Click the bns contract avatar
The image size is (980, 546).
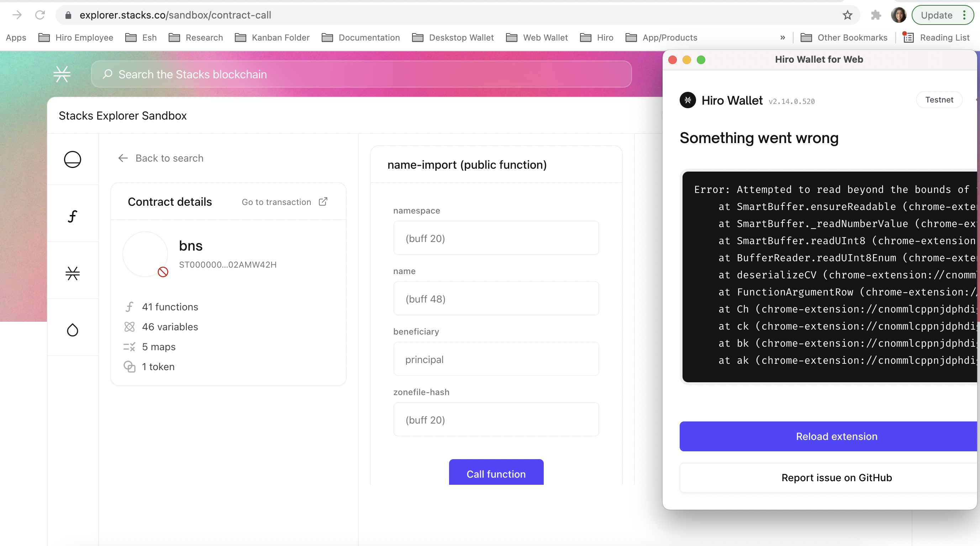145,254
